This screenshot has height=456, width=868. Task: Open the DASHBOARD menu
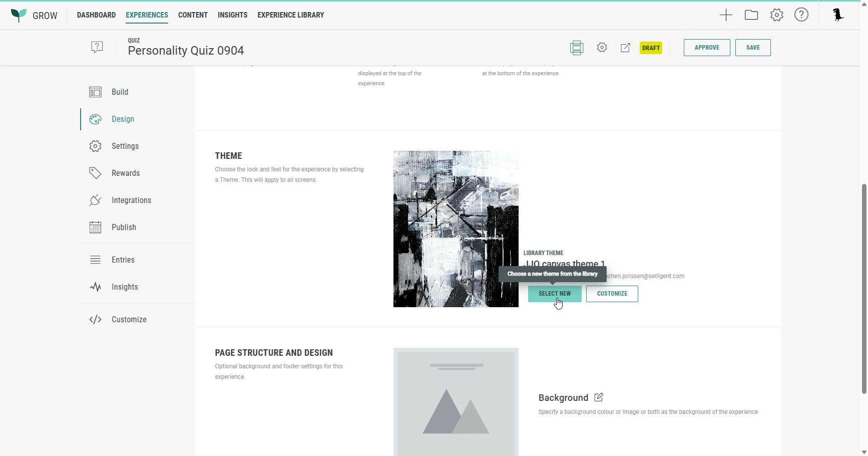96,15
